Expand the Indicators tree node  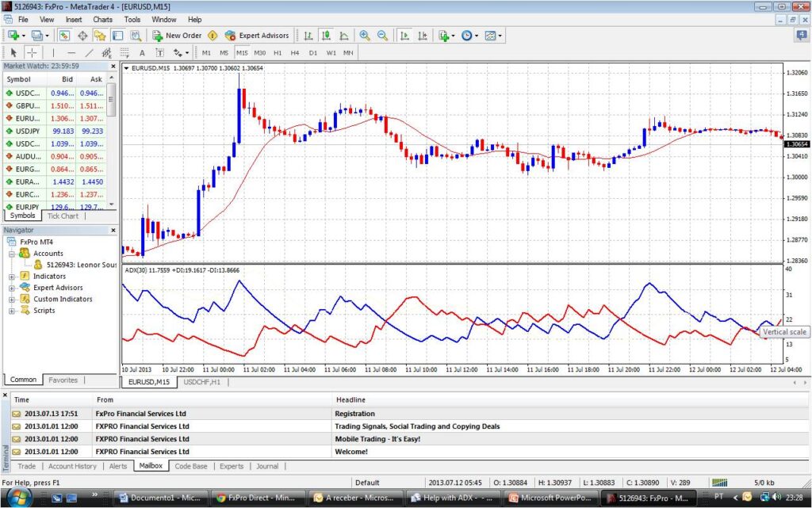pyautogui.click(x=12, y=277)
